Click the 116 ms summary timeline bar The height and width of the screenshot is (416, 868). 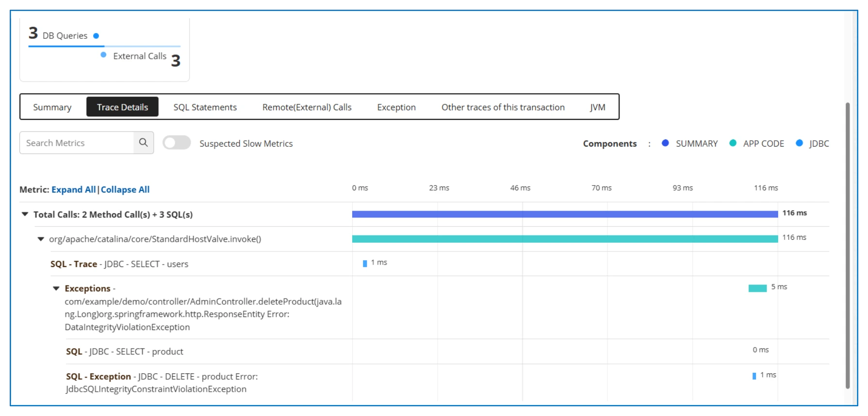pos(565,214)
